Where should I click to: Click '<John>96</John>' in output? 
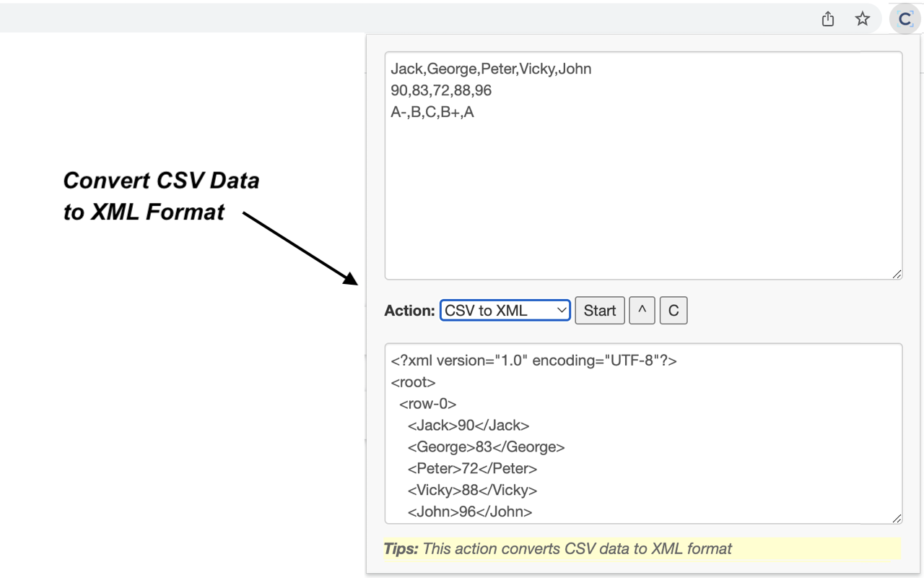[470, 512]
